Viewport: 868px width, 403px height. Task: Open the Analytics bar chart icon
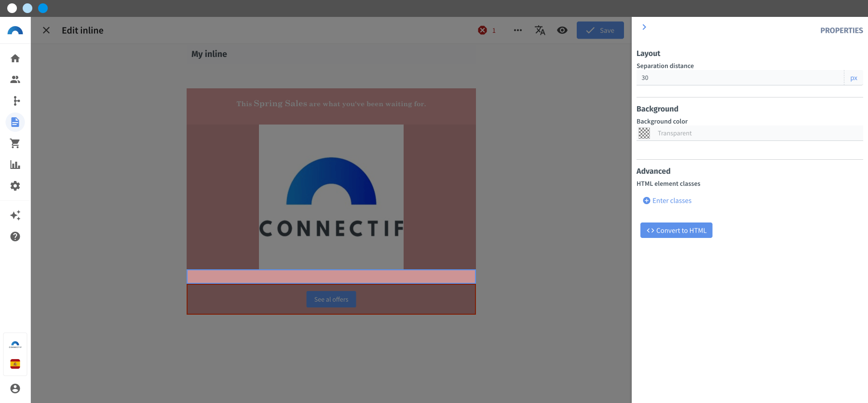(x=15, y=165)
